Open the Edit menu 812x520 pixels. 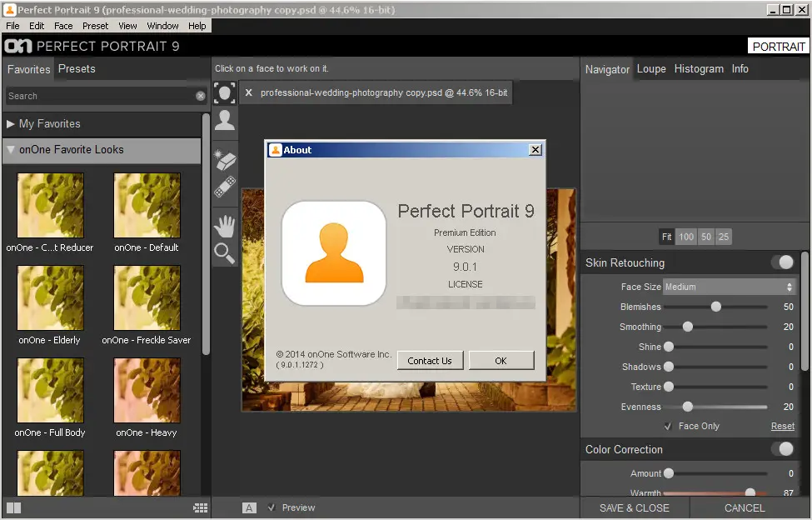pos(37,26)
